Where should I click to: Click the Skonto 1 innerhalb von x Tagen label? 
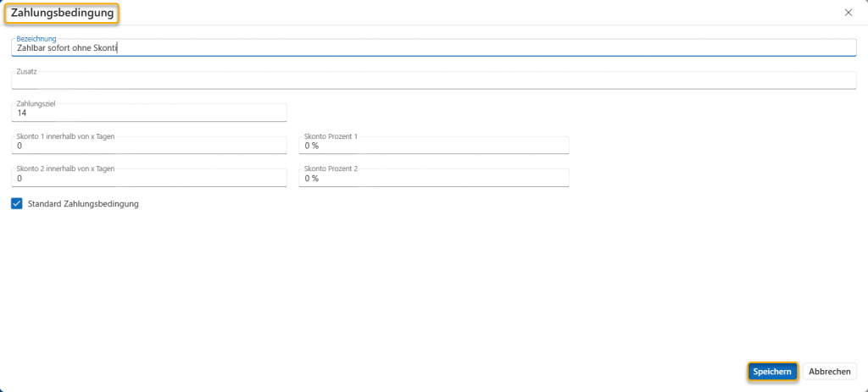point(65,136)
